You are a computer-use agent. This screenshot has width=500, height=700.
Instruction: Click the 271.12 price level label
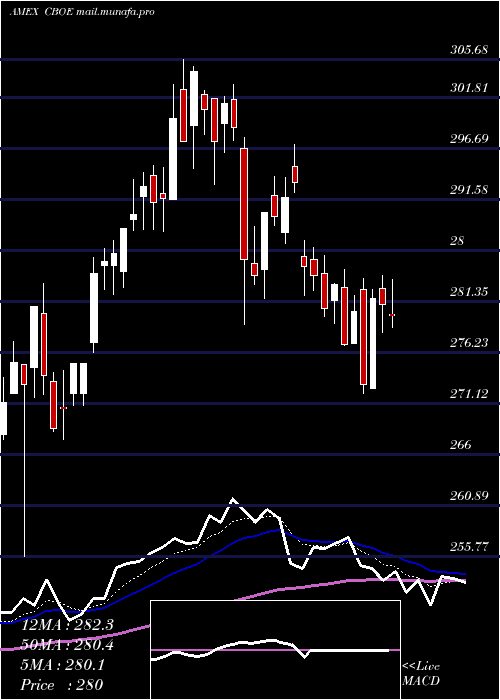pyautogui.click(x=468, y=394)
